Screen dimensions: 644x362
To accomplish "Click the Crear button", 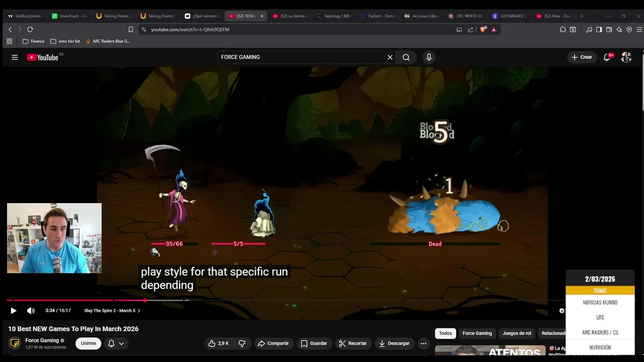I will coord(582,57).
